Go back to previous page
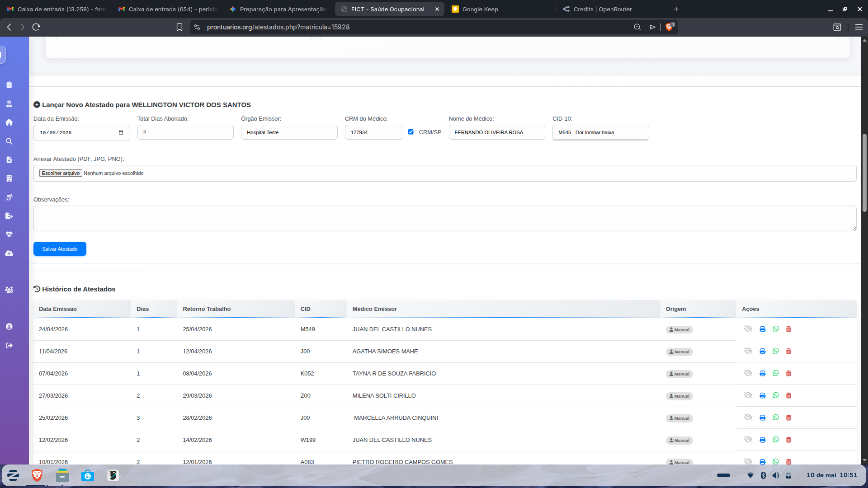The image size is (868, 488). coord(9,27)
